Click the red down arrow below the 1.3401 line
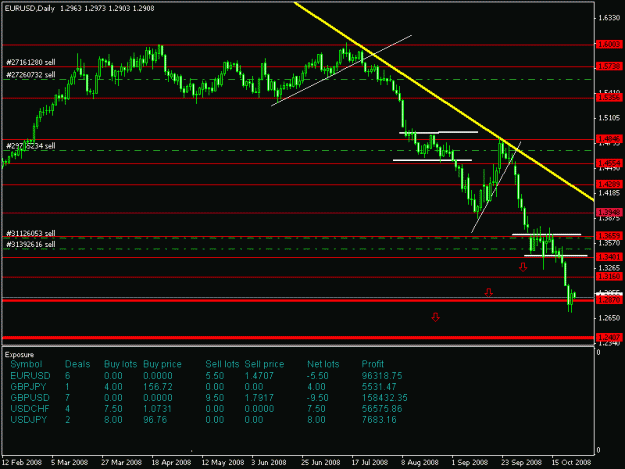625x469 pixels. pos(523,267)
